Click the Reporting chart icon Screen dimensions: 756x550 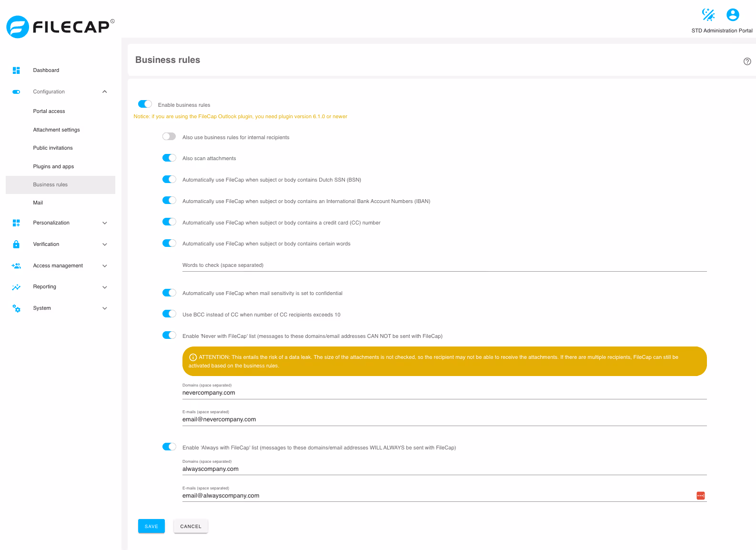pyautogui.click(x=16, y=287)
